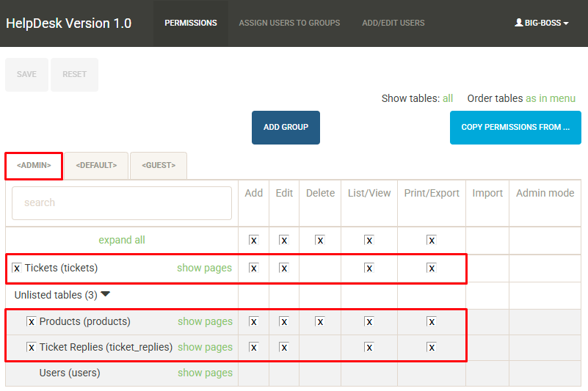Toggle the Ticket Replies row checkbox
Viewport: 588px width, 391px height.
32,348
